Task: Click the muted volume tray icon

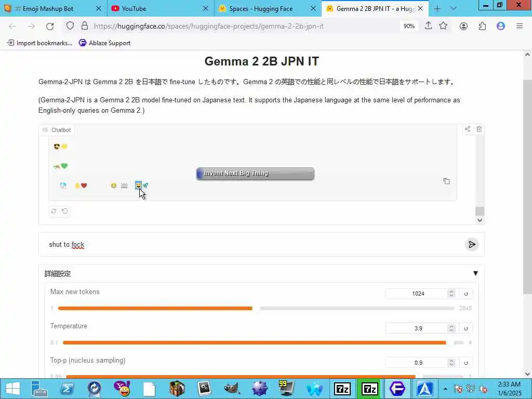Action: coord(483,389)
